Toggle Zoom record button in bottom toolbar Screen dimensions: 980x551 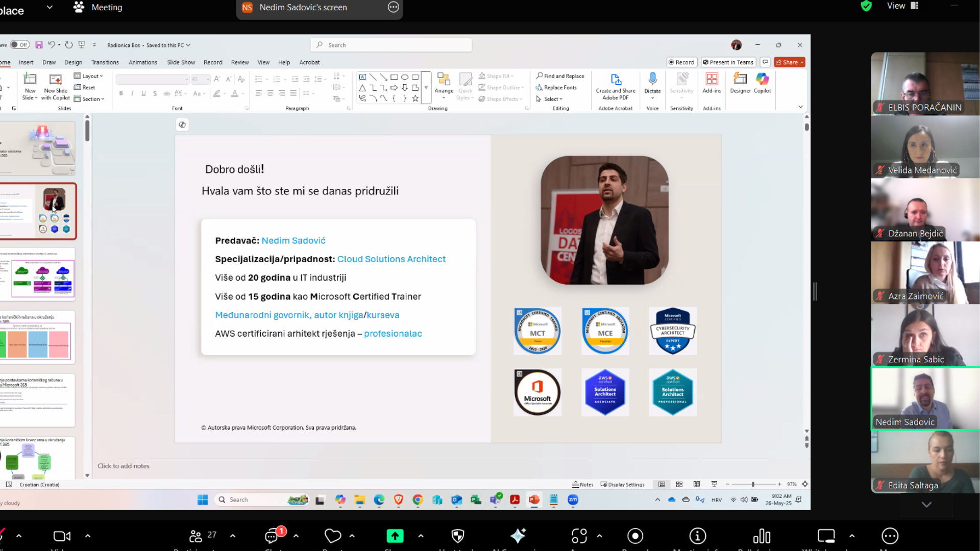[x=635, y=536]
